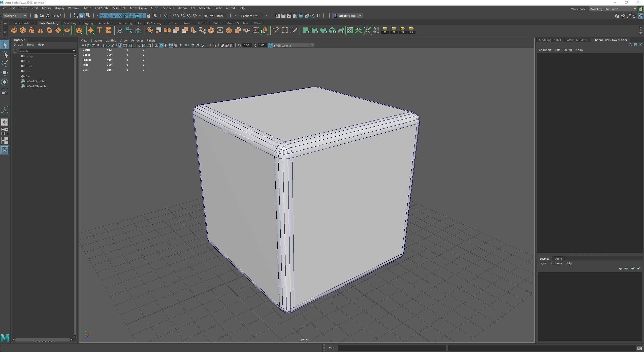The height and width of the screenshot is (352, 644).
Task: Open the Attribute Editor tab
Action: point(577,40)
